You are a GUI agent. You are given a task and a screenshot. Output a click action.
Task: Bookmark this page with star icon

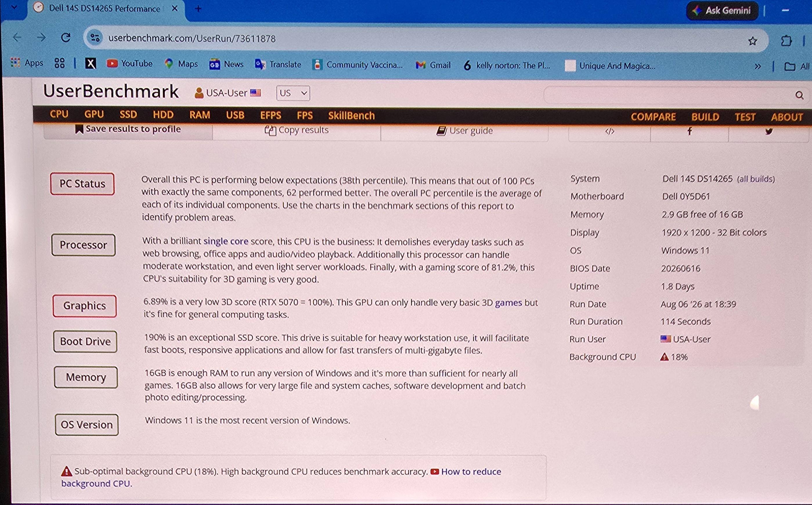[x=753, y=41]
